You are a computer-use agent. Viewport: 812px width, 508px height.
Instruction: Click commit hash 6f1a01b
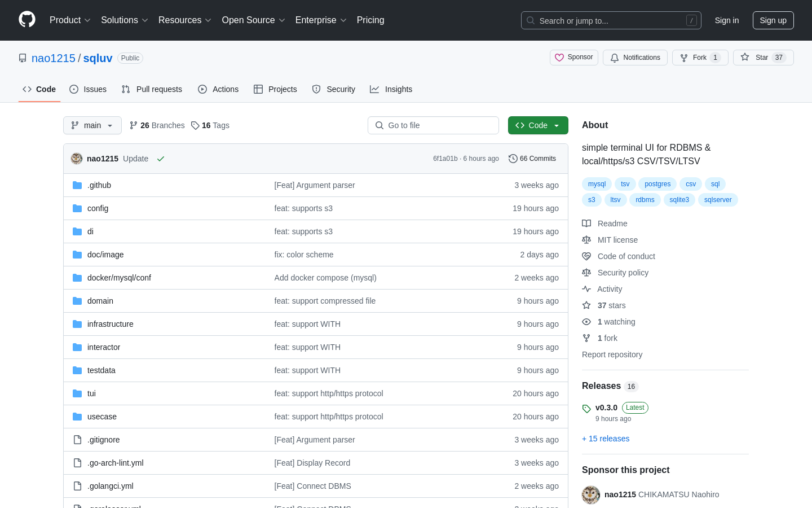point(445,159)
